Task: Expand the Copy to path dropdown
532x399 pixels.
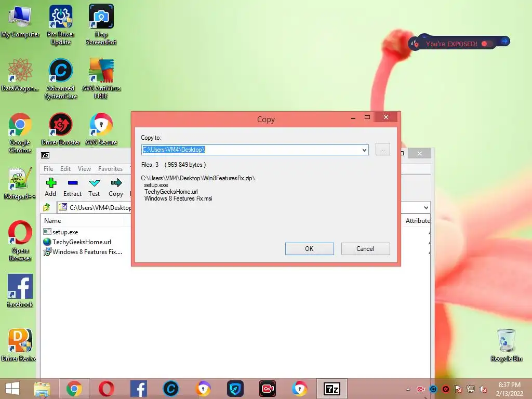Action: tap(364, 150)
